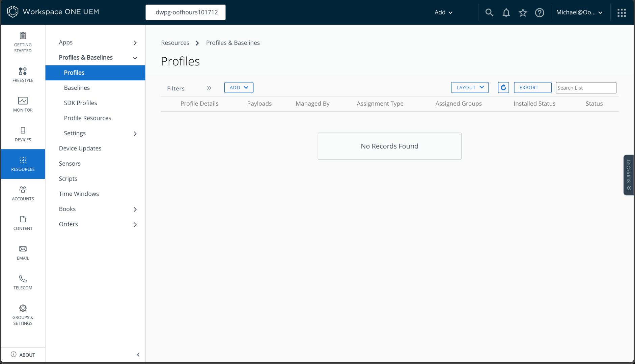Click the Search List input field

point(586,88)
